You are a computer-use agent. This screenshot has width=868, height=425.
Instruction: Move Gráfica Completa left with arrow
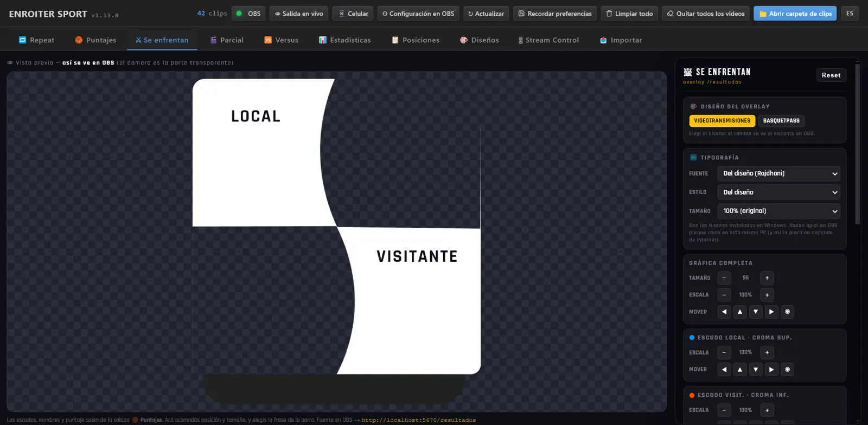coord(724,312)
